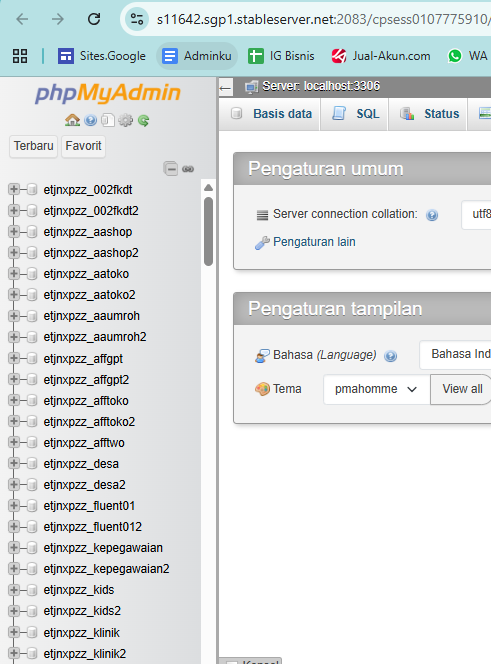Go back in the browser
The width and height of the screenshot is (491, 664).
(x=22, y=19)
